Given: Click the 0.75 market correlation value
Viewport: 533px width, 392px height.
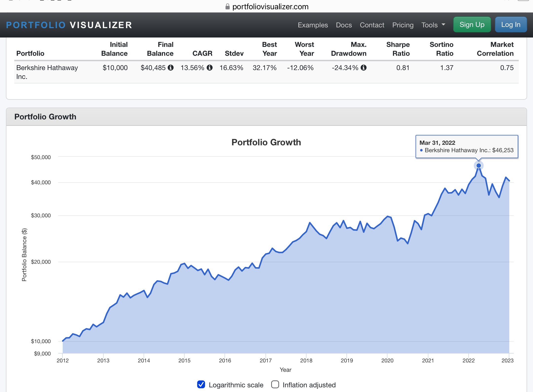Looking at the screenshot, I should 507,68.
